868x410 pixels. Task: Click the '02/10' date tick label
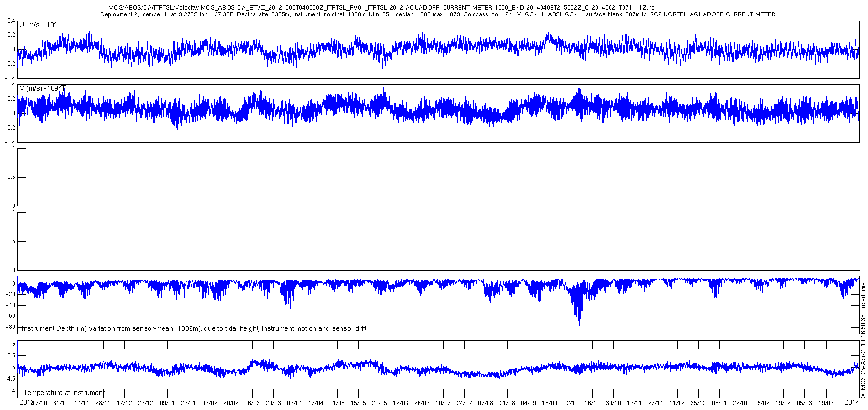[x=571, y=403]
